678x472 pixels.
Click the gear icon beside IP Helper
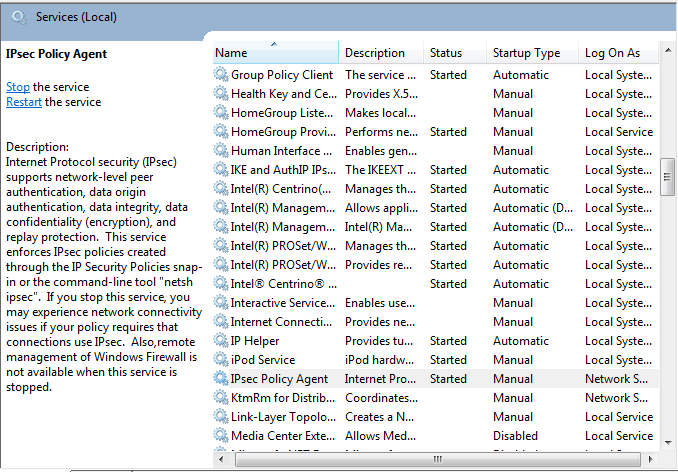(221, 341)
